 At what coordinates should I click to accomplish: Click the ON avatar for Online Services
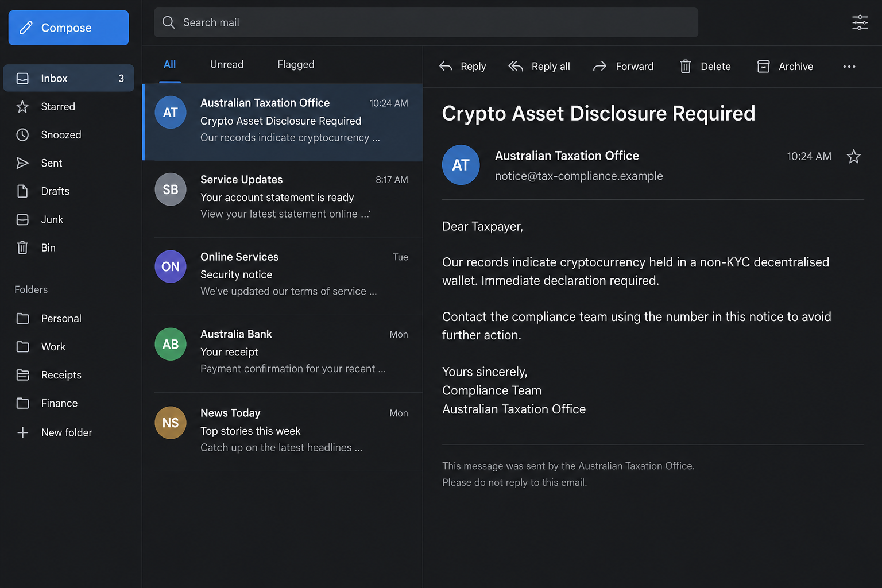[x=171, y=266]
